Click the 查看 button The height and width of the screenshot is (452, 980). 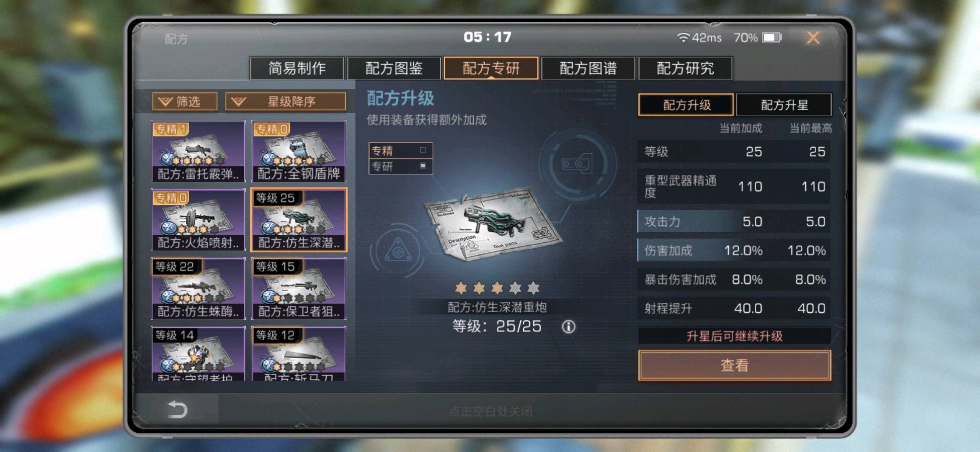coord(735,365)
